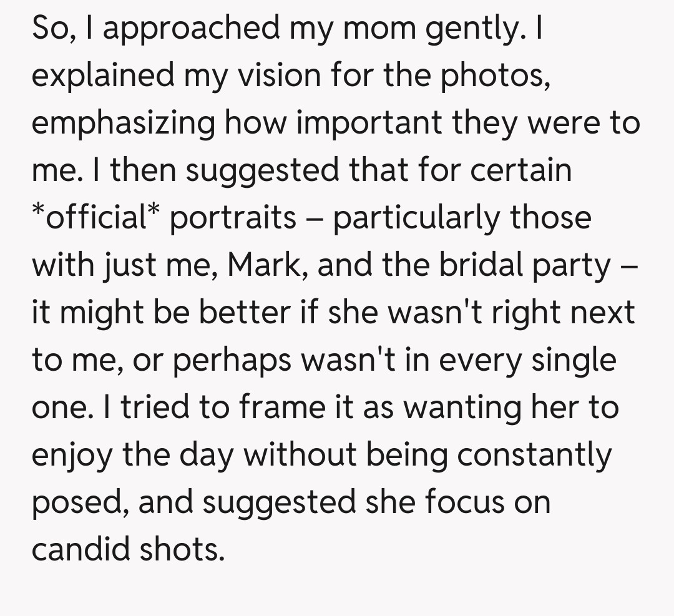This screenshot has height=616, width=674.
Task: Click the word "candid" in last line
Action: click(78, 550)
